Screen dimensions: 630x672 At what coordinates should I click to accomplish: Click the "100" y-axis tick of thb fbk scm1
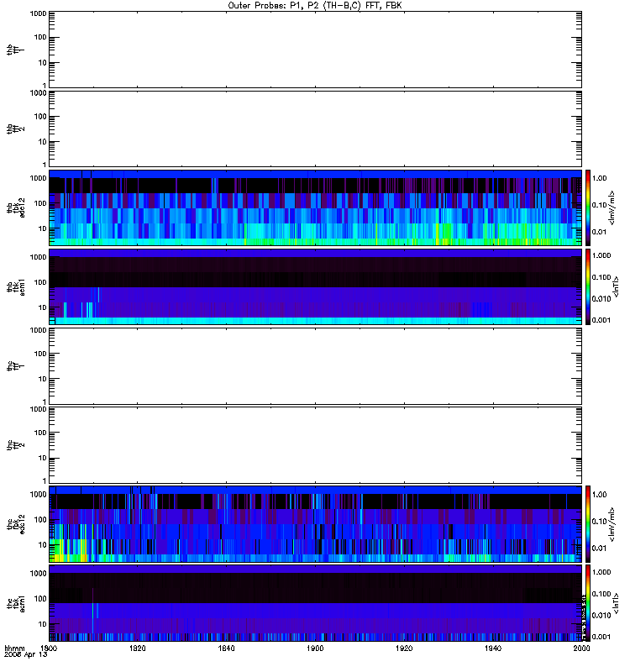click(x=40, y=282)
